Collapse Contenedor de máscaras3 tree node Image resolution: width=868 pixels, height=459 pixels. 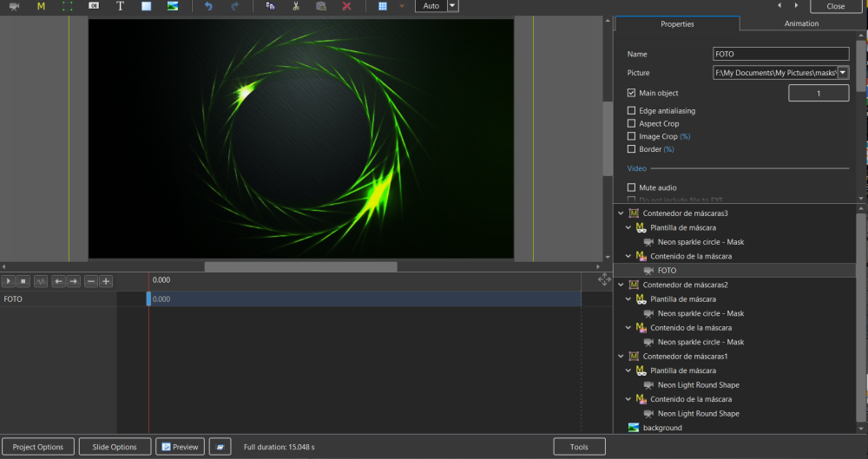click(621, 213)
